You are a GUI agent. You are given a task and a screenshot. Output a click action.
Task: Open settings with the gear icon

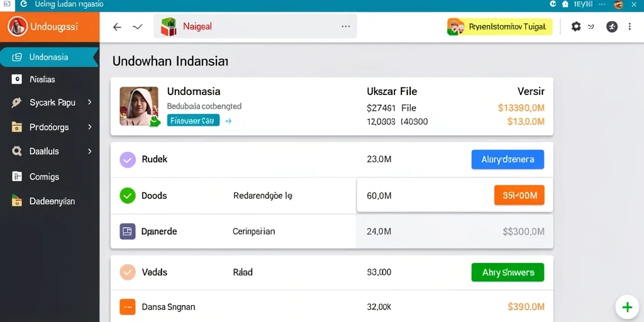(576, 26)
